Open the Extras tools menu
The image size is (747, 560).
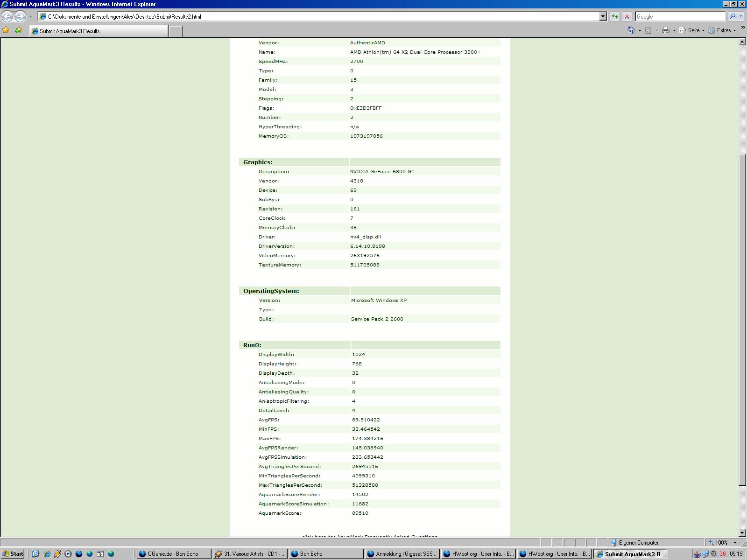point(722,30)
